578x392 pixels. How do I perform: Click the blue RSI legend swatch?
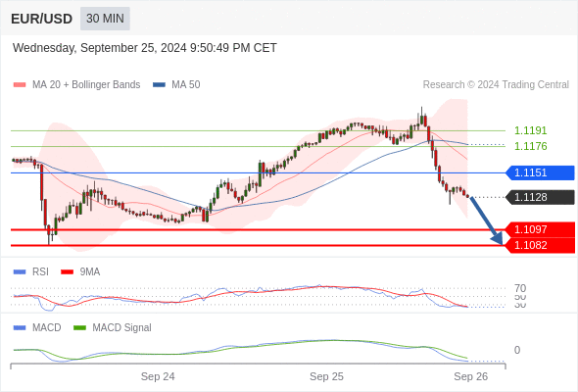click(x=20, y=272)
